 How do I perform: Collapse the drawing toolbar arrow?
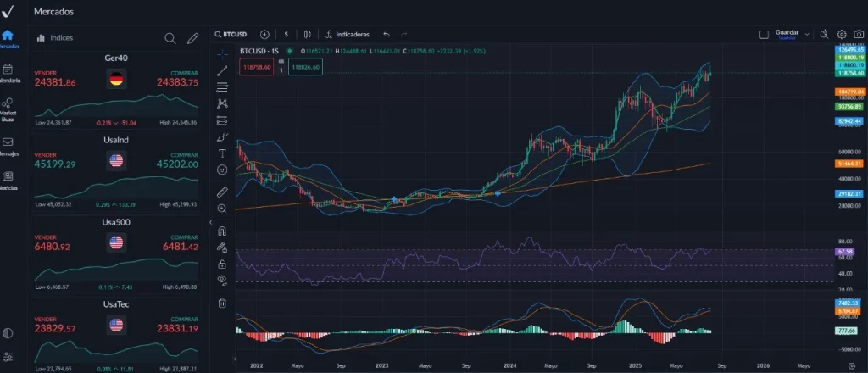[x=235, y=359]
